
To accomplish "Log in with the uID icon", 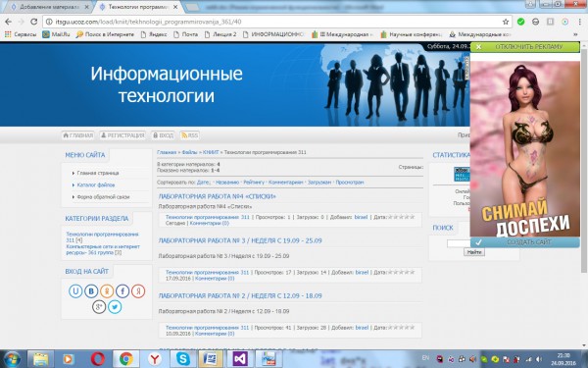I will [75, 291].
